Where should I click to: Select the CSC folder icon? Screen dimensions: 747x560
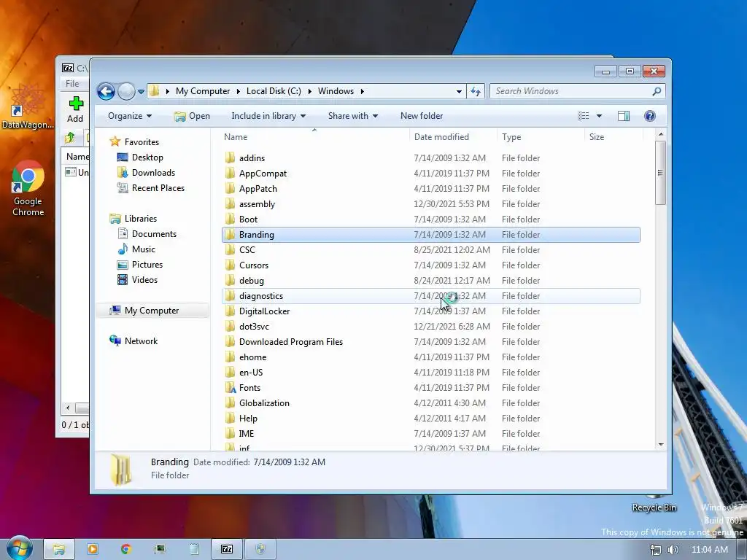(230, 249)
